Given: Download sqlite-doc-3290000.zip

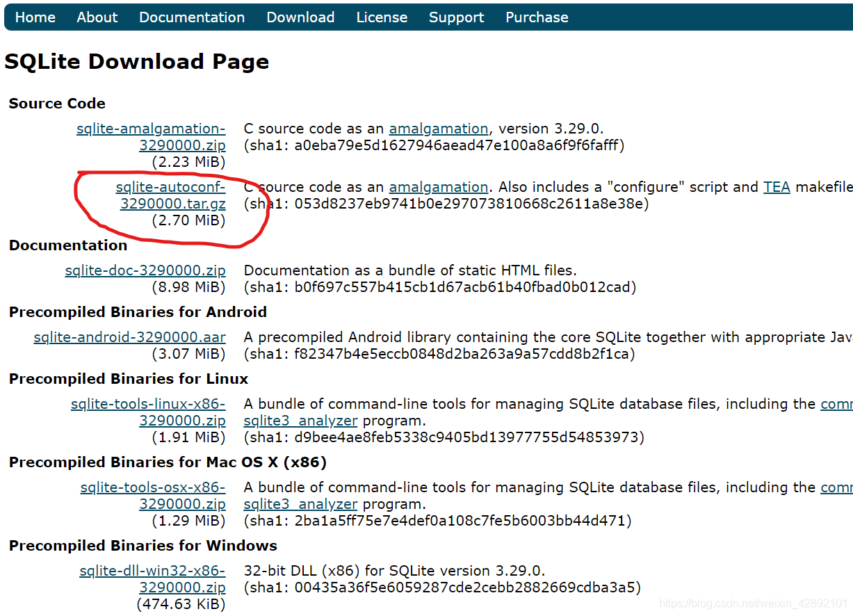Looking at the screenshot, I should pos(145,270).
